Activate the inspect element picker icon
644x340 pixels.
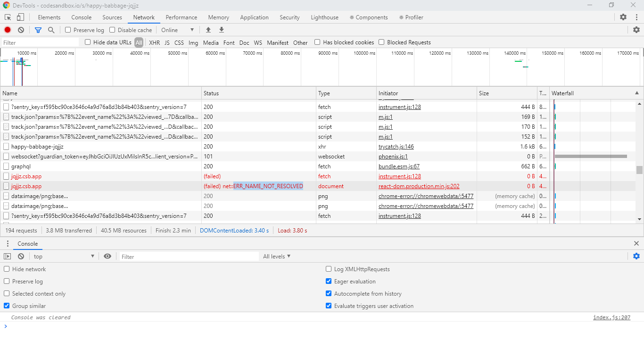click(8, 17)
